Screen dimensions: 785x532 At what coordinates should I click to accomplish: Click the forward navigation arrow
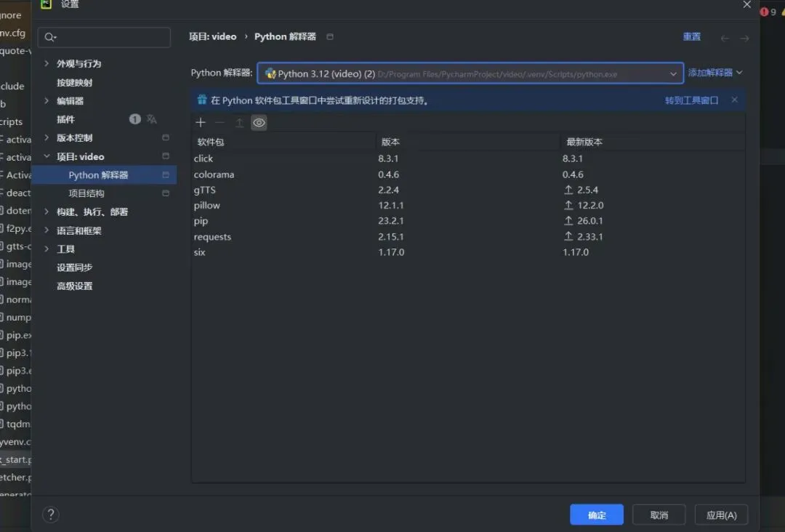[744, 38]
